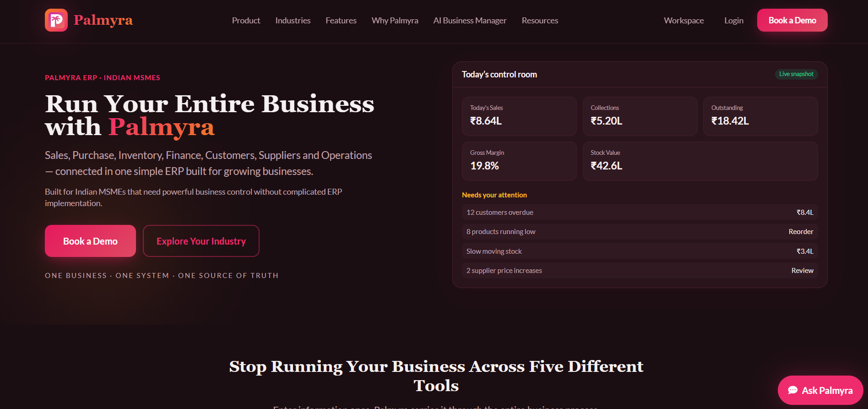The image size is (868, 409).
Task: Click the Slow moving stock row
Action: [x=640, y=251]
